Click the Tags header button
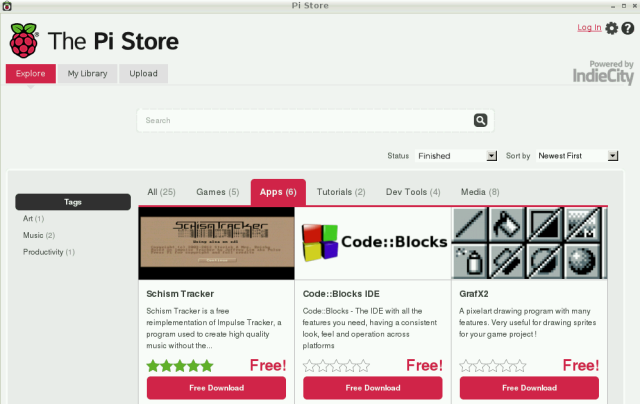The height and width of the screenshot is (404, 640). coord(73,202)
